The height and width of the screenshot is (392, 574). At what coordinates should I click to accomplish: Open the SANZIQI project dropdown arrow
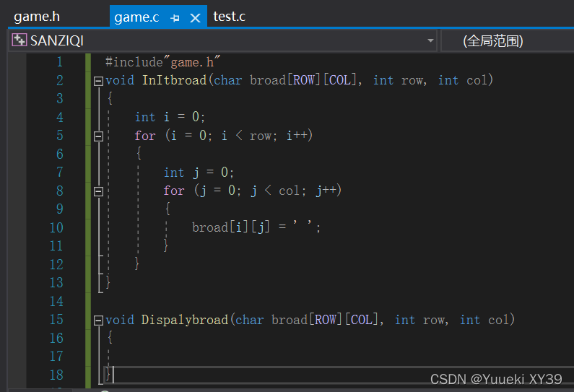(430, 40)
